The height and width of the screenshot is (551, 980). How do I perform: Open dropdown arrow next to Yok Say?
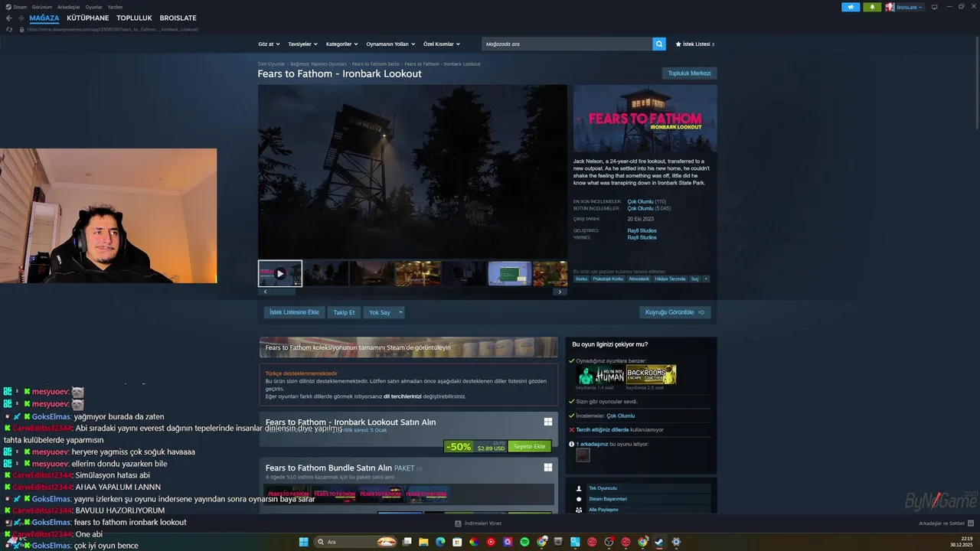pos(400,312)
